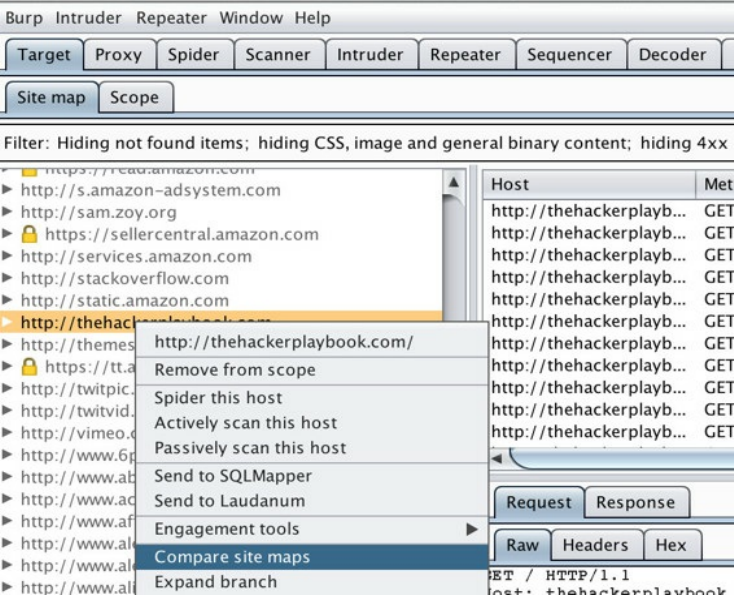
Task: Expand the thehackerplaybook.com tree node
Action: coord(7,322)
